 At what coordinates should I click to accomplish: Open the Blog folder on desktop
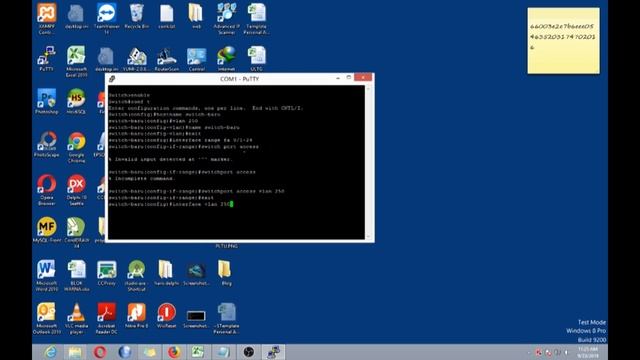(x=226, y=273)
